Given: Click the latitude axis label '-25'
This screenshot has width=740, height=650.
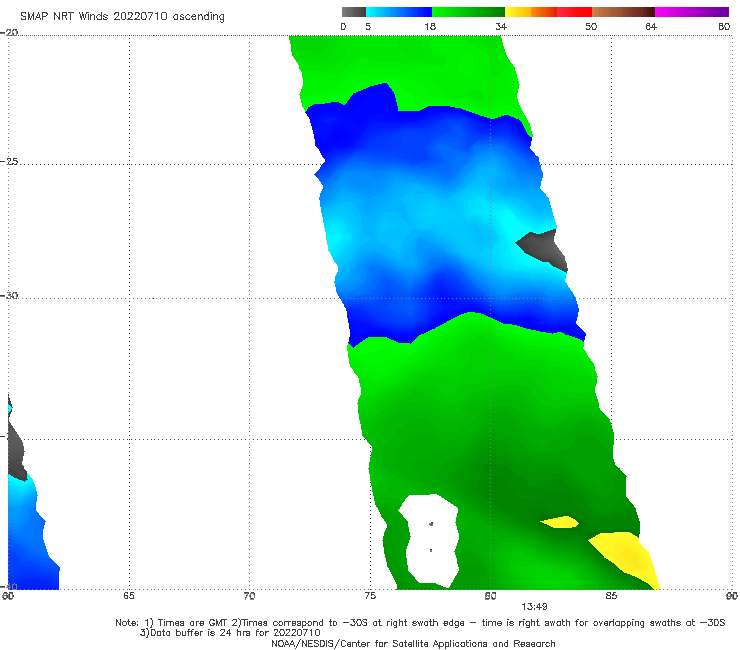Looking at the screenshot, I should (9, 161).
